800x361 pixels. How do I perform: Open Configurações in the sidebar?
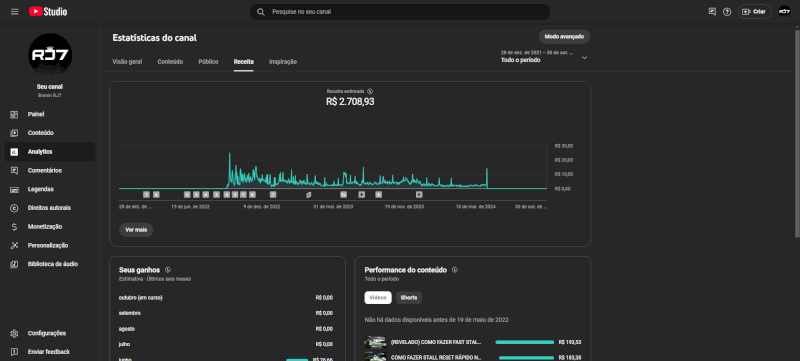point(50,333)
